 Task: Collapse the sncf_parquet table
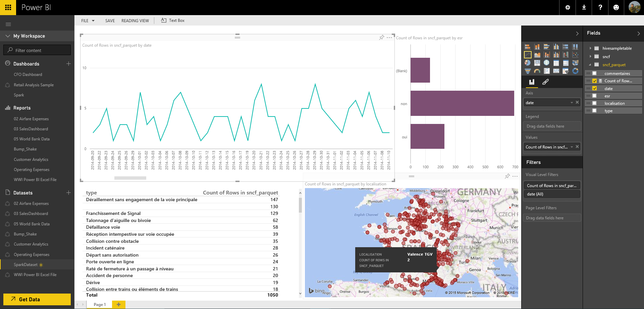pos(590,64)
